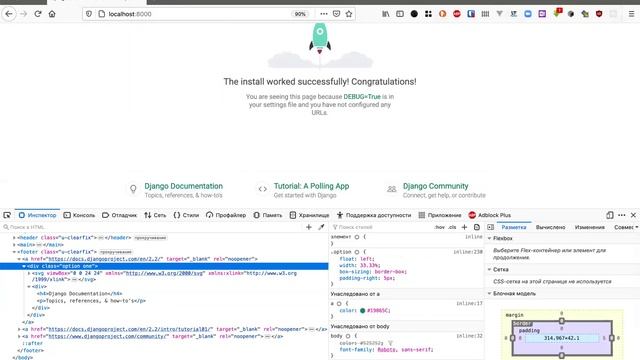
Task: Open the Хранилище tab
Action: (309, 215)
